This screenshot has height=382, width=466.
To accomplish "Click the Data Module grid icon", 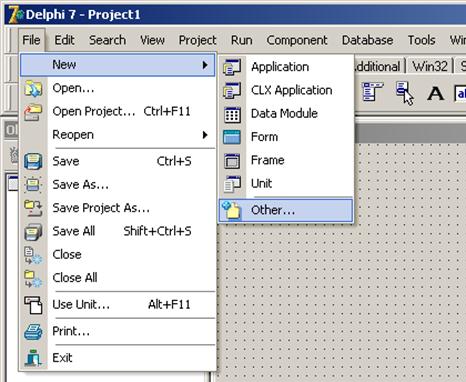I will [232, 114].
